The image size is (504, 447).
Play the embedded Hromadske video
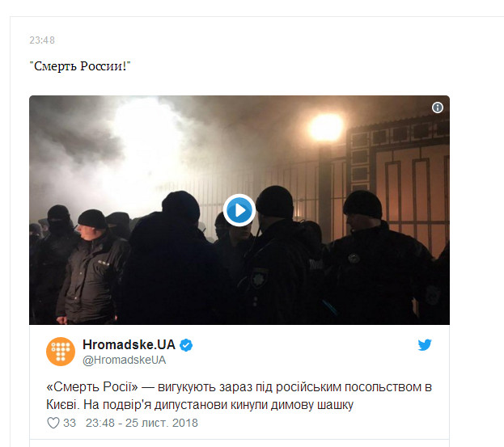[x=239, y=210]
